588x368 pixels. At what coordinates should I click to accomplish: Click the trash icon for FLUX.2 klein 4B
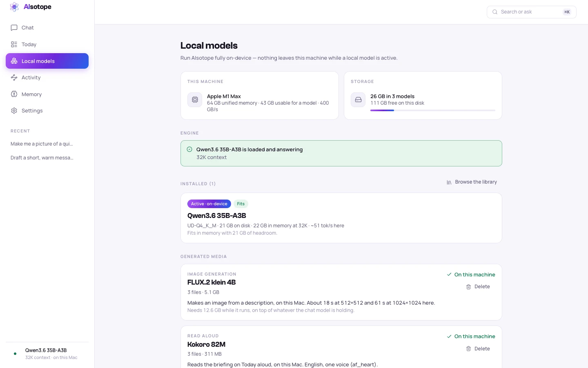tap(468, 287)
